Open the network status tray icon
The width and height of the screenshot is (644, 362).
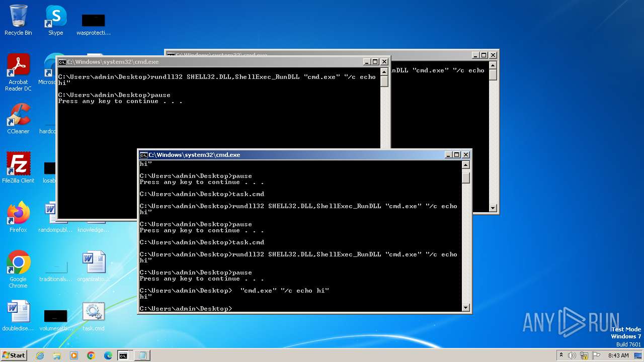(x=584, y=355)
